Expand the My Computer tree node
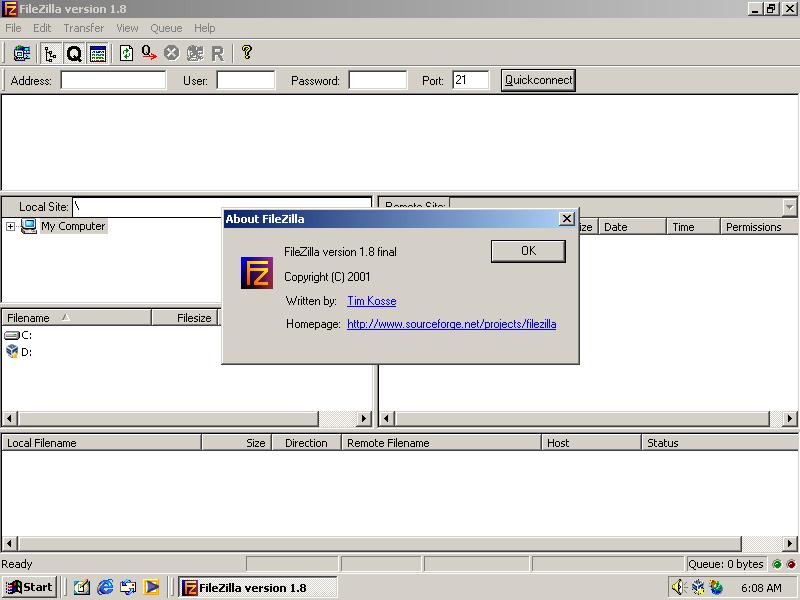Screen dimensions: 800x600 [10, 226]
